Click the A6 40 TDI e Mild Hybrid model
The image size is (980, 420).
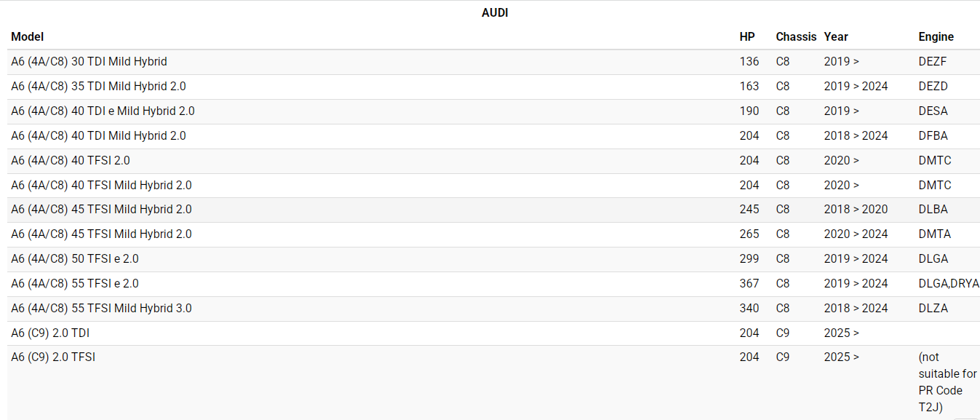(x=103, y=111)
